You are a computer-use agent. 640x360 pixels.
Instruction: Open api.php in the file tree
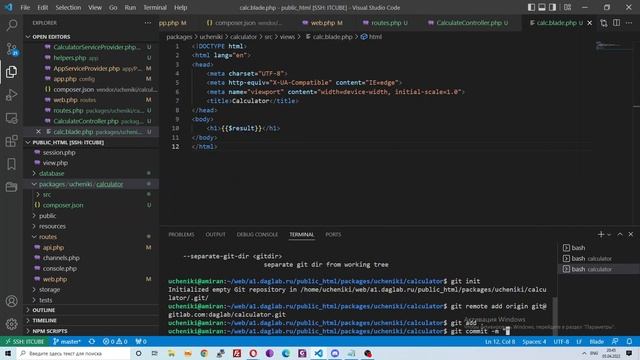coord(53,247)
